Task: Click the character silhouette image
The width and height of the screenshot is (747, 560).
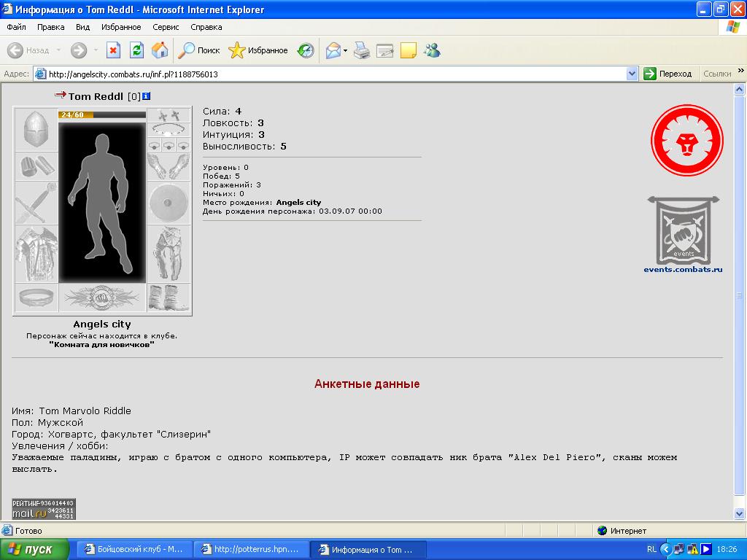Action: pyautogui.click(x=102, y=203)
